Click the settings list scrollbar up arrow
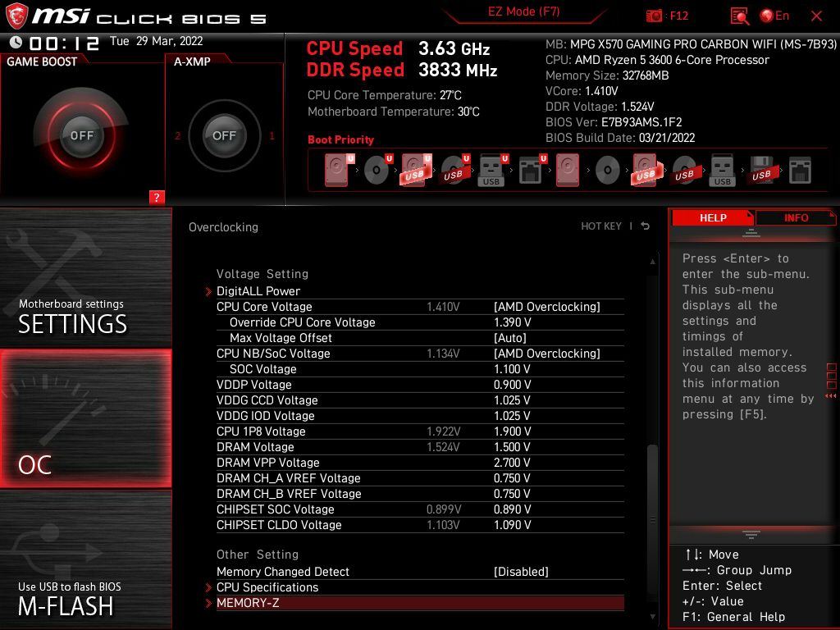 pos(652,262)
